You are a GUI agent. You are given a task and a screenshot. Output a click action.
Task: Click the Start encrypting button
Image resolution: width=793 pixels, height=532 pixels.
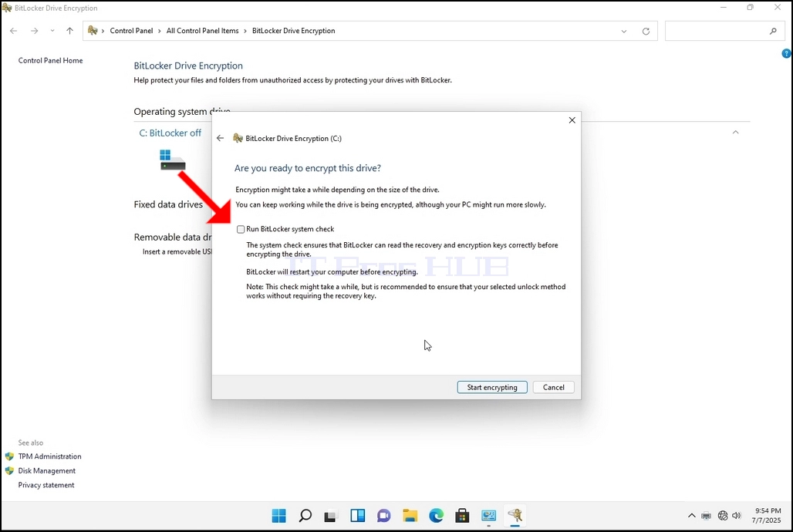[x=492, y=387]
